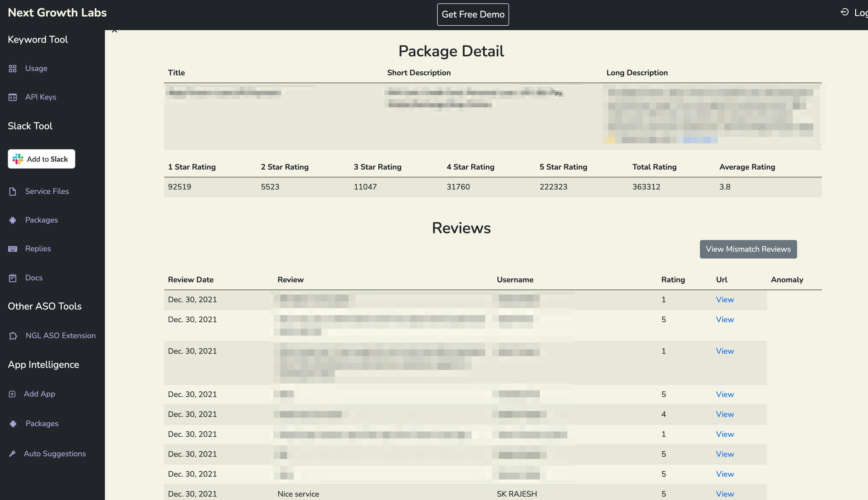Select the Keyword Tool section header
The height and width of the screenshot is (500, 868).
click(38, 40)
